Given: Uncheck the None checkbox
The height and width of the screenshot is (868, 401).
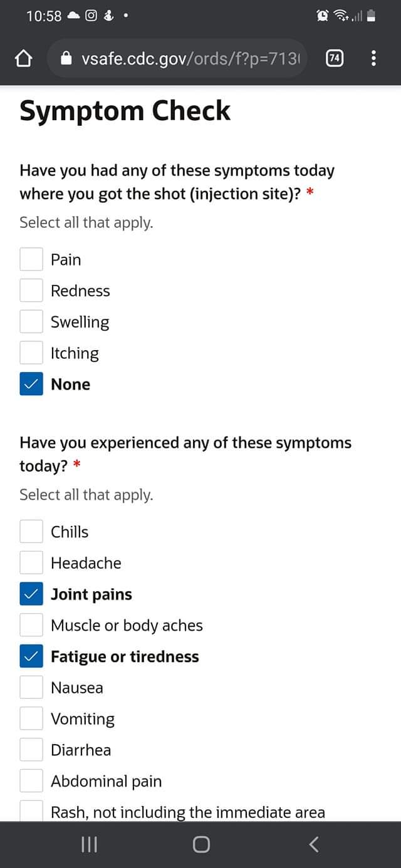Looking at the screenshot, I should click(31, 385).
